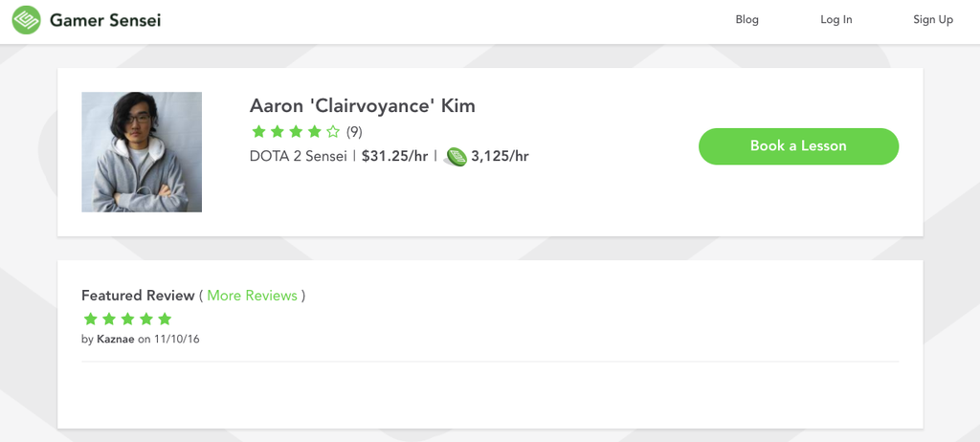Click first star in Aaron's profile rating
Screen dimensions: 980x442
click(258, 132)
